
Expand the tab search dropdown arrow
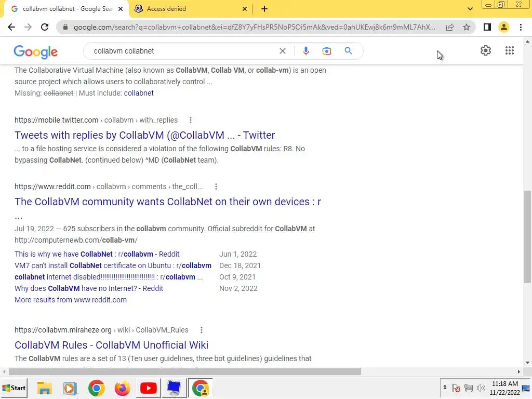(x=470, y=9)
